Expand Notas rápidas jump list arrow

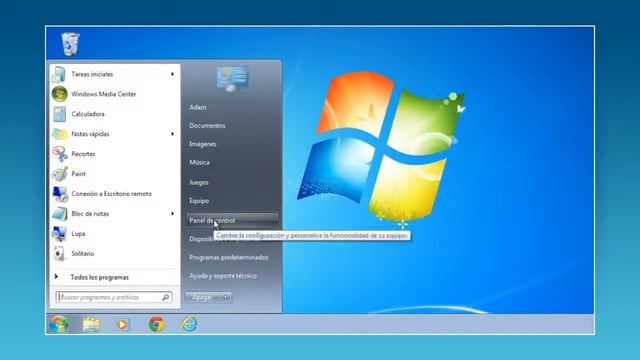click(x=172, y=134)
